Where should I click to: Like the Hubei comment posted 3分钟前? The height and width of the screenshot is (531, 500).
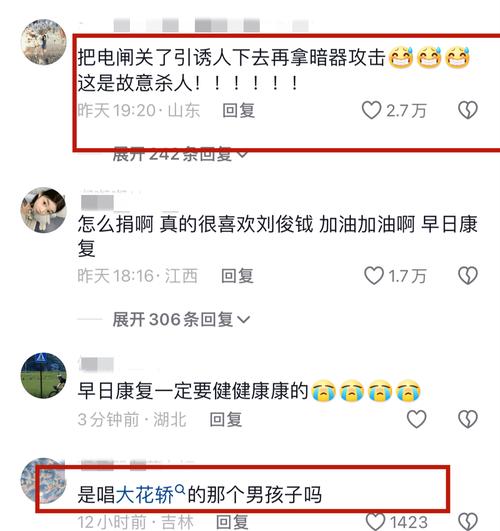click(416, 419)
